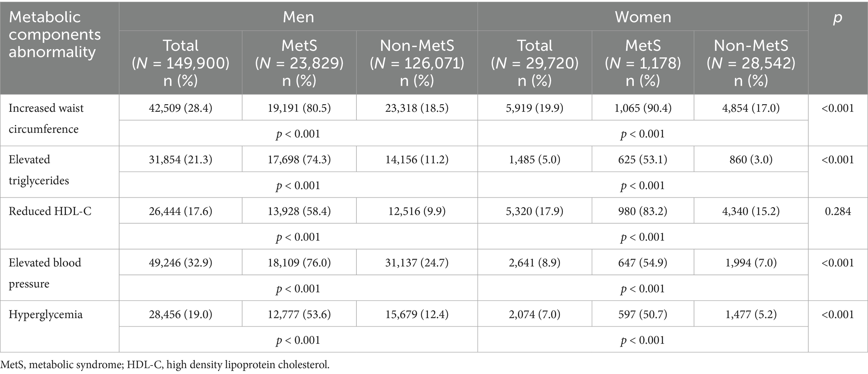868x374 pixels.
Task: Click the Increased waist circumference row label
Action: [46, 119]
